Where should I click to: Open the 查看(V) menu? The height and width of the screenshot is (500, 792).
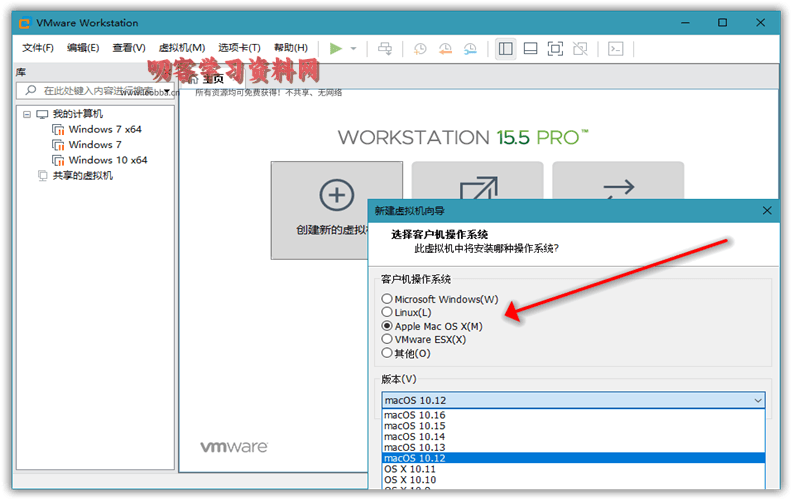[129, 48]
